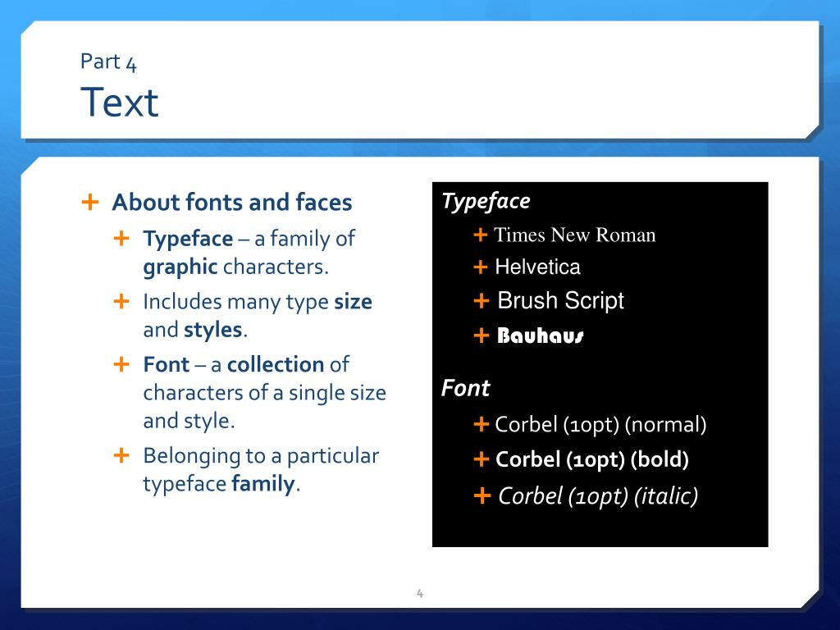This screenshot has height=630, width=840.
Task: Click the plus bullet beside 'Brush Script'
Action: [482, 300]
